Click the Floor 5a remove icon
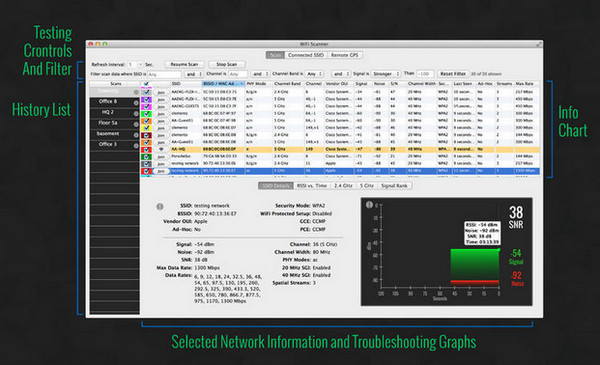This screenshot has width=600, height=365. (136, 124)
